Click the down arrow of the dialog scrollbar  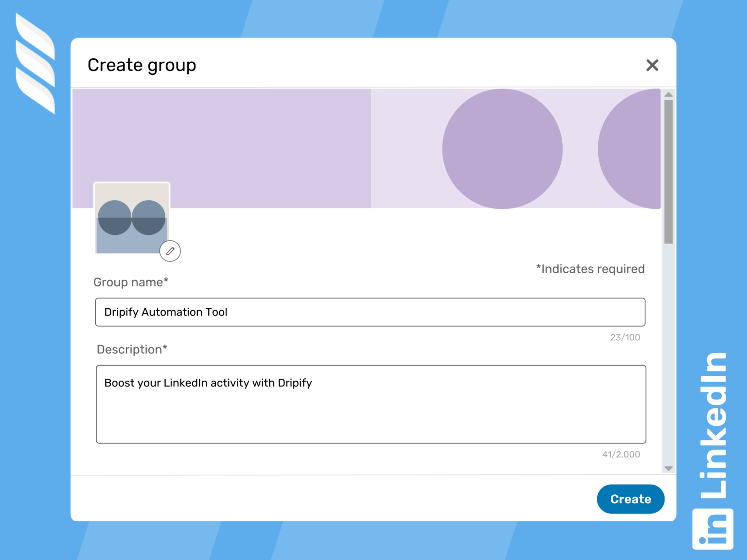click(x=668, y=467)
